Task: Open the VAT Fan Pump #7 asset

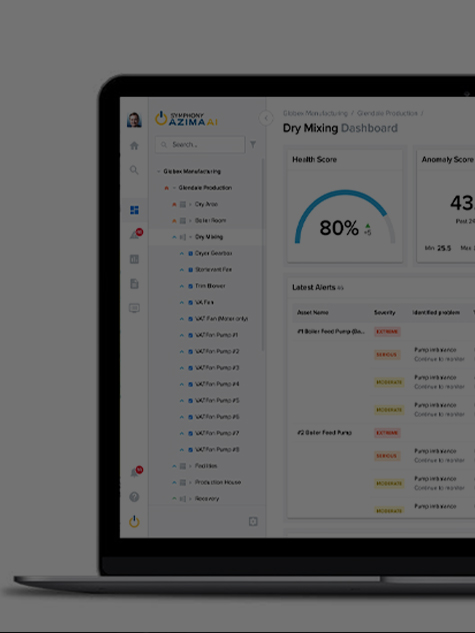Action: point(217,433)
